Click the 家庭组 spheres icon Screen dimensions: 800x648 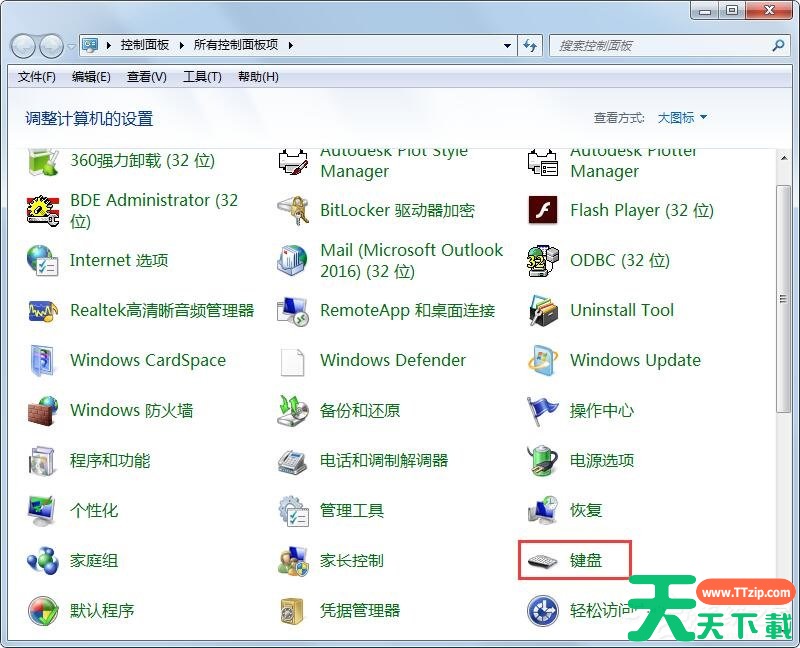43,560
